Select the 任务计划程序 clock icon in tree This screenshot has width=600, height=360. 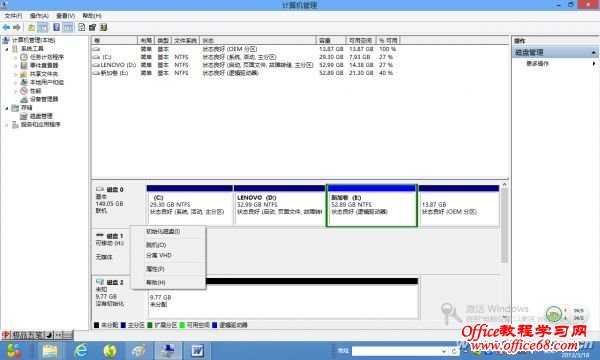(24, 57)
